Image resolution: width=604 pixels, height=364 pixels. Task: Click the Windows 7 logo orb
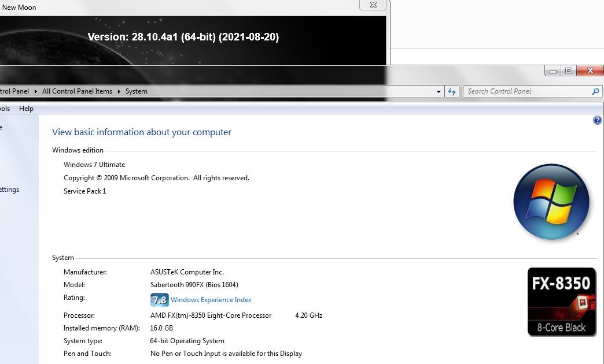(x=551, y=202)
